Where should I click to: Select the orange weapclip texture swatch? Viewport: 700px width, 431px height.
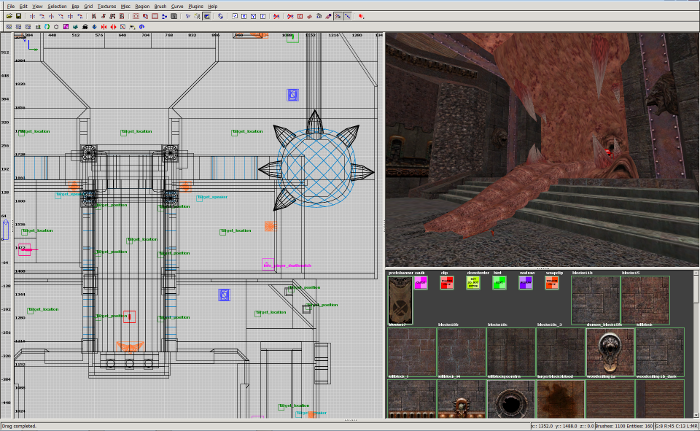[552, 283]
